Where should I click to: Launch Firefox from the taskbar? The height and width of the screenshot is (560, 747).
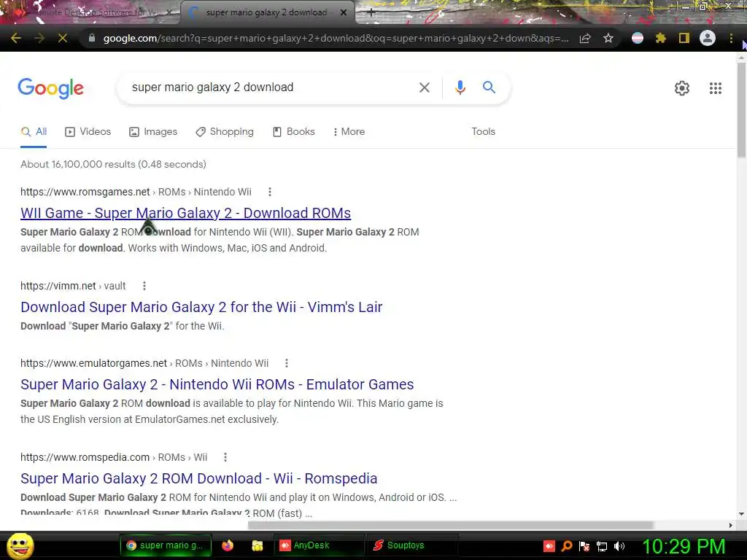228,545
